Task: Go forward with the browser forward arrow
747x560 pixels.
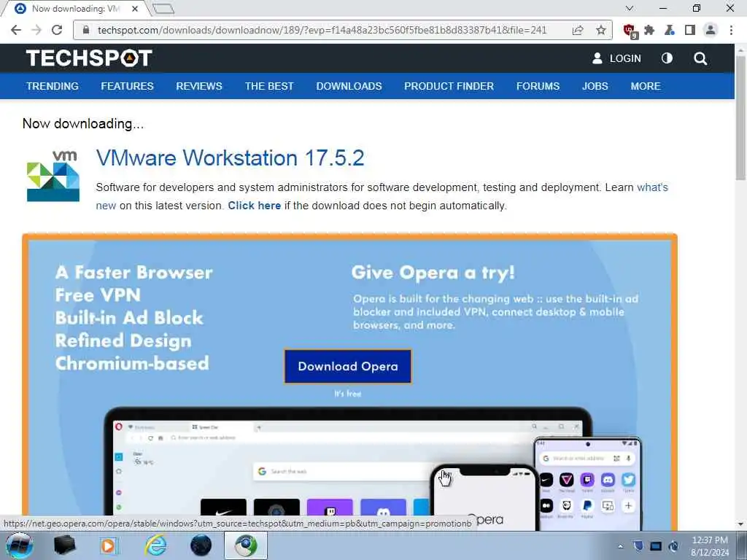Action: coord(36,30)
